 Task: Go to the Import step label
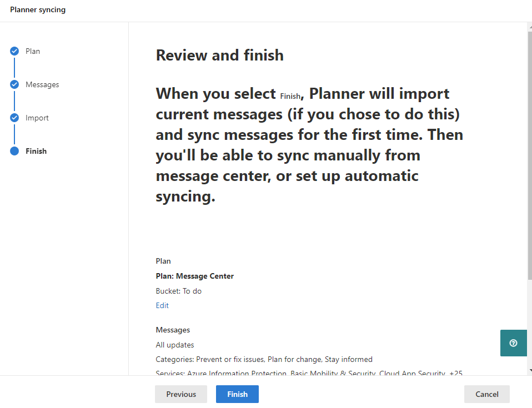(37, 118)
